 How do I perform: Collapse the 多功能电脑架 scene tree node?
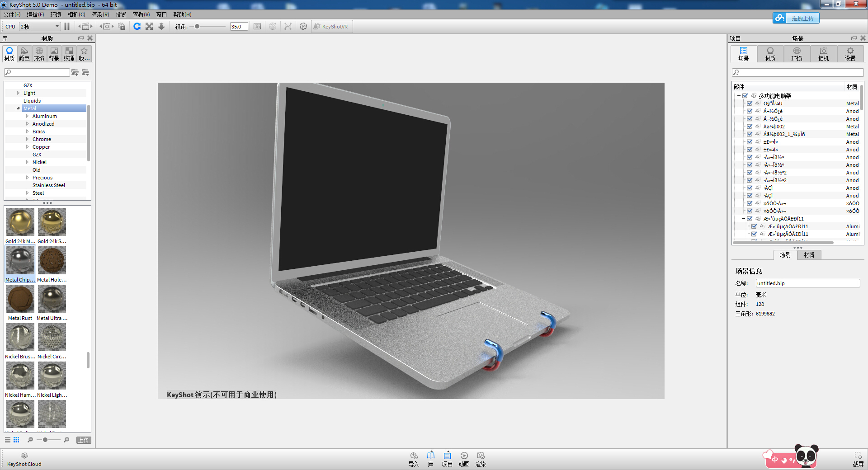click(739, 96)
